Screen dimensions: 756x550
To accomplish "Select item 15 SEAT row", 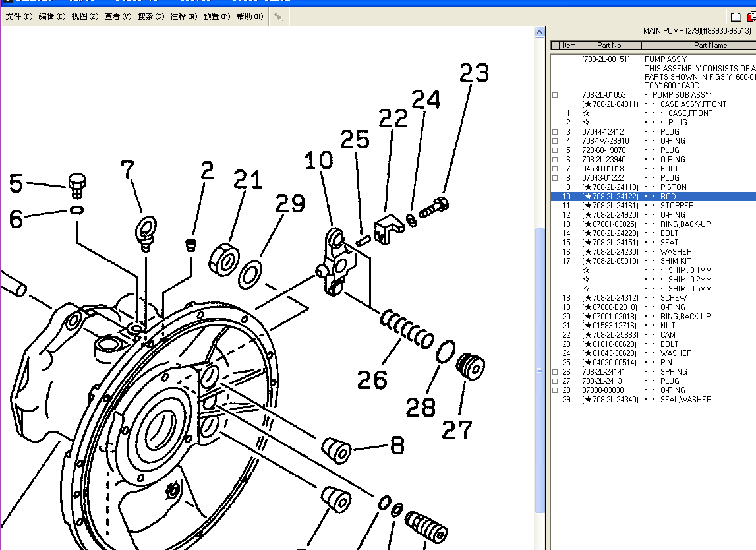I will tap(653, 243).
